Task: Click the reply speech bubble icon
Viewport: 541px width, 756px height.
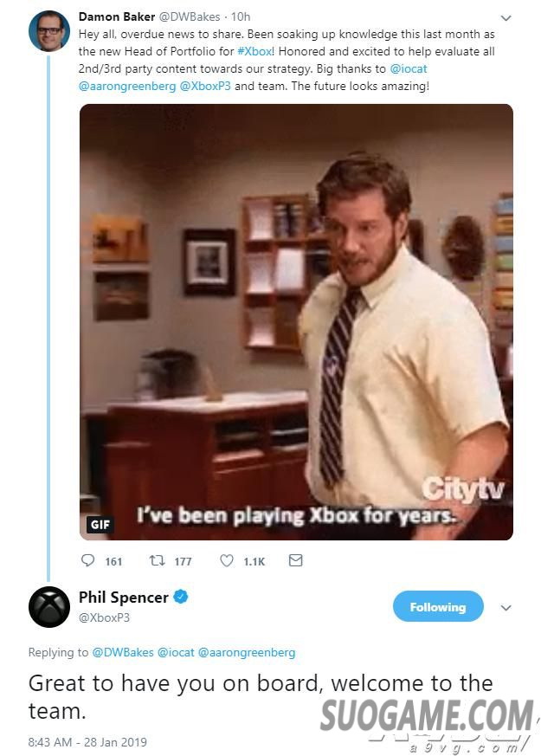Action: [87, 560]
